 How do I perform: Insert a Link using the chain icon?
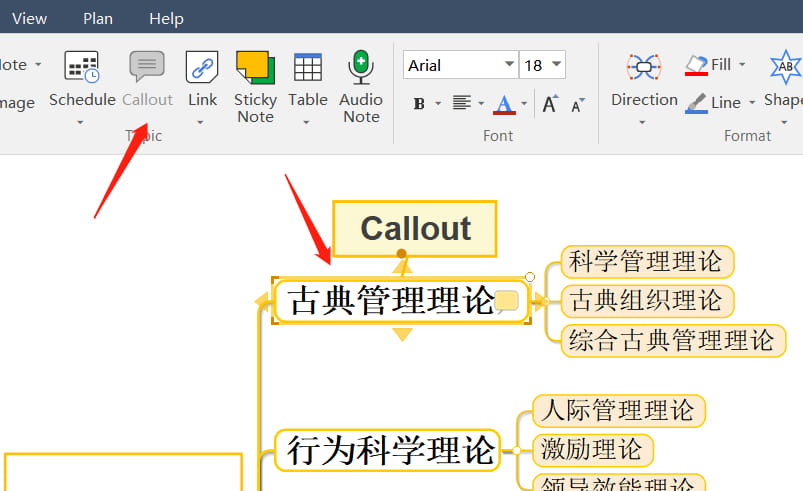click(x=202, y=68)
